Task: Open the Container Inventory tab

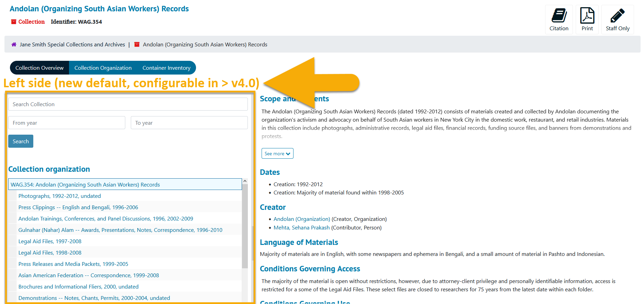Action: pyautogui.click(x=166, y=68)
